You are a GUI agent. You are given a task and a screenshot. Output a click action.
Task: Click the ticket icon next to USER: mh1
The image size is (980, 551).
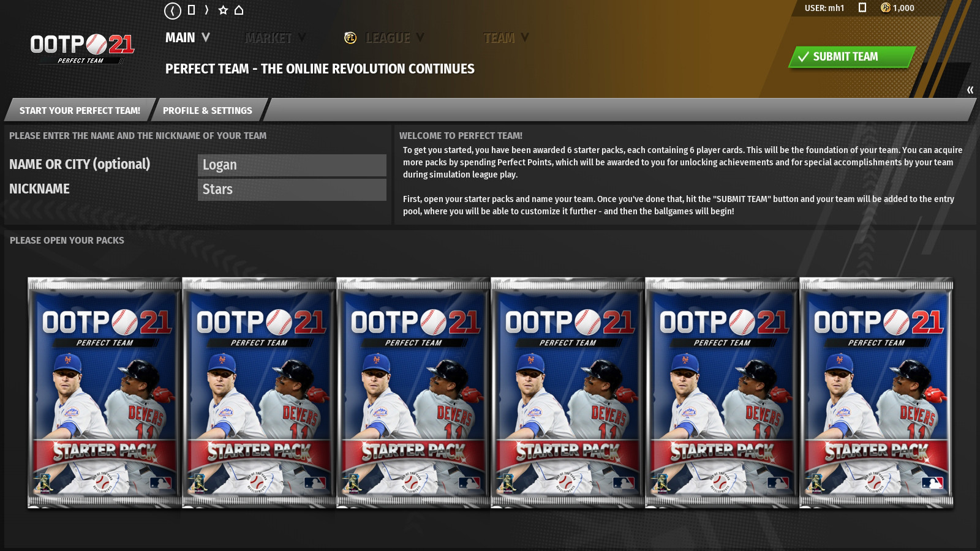[x=864, y=8]
